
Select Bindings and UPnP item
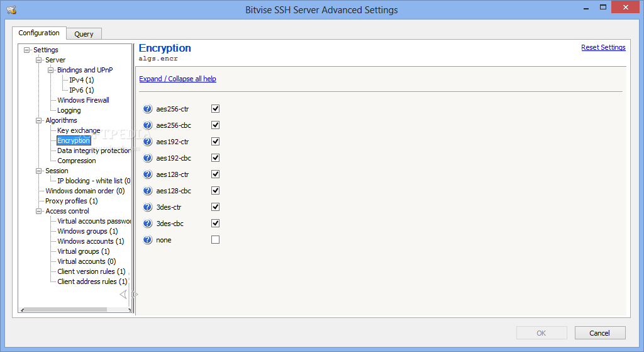click(85, 70)
